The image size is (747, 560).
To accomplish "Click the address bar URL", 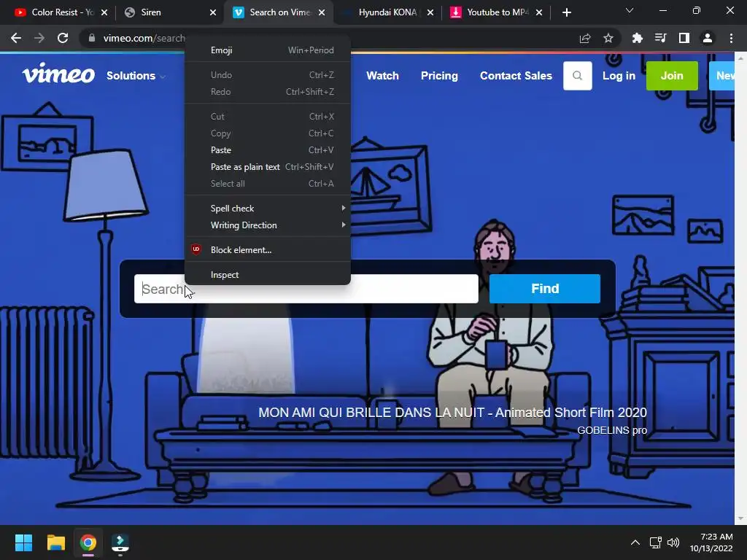I will click(144, 38).
